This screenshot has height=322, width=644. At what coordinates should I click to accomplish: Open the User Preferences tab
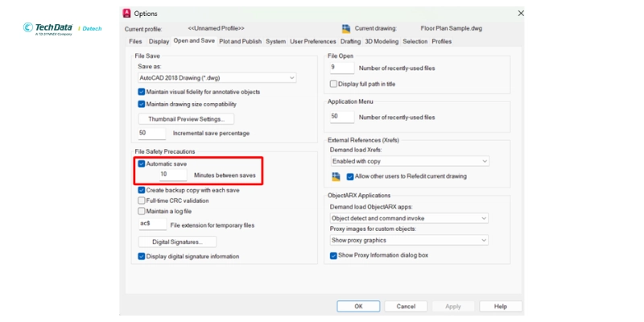313,42
